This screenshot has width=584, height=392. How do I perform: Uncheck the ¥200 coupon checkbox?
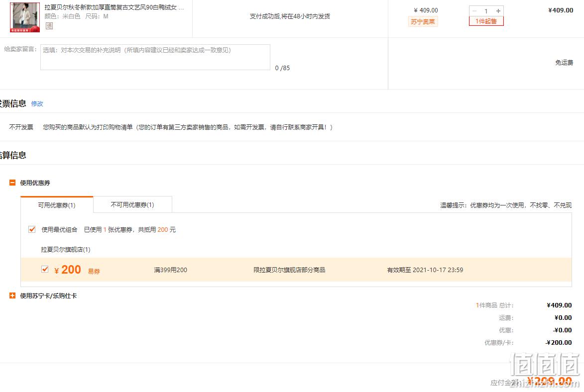(45, 269)
